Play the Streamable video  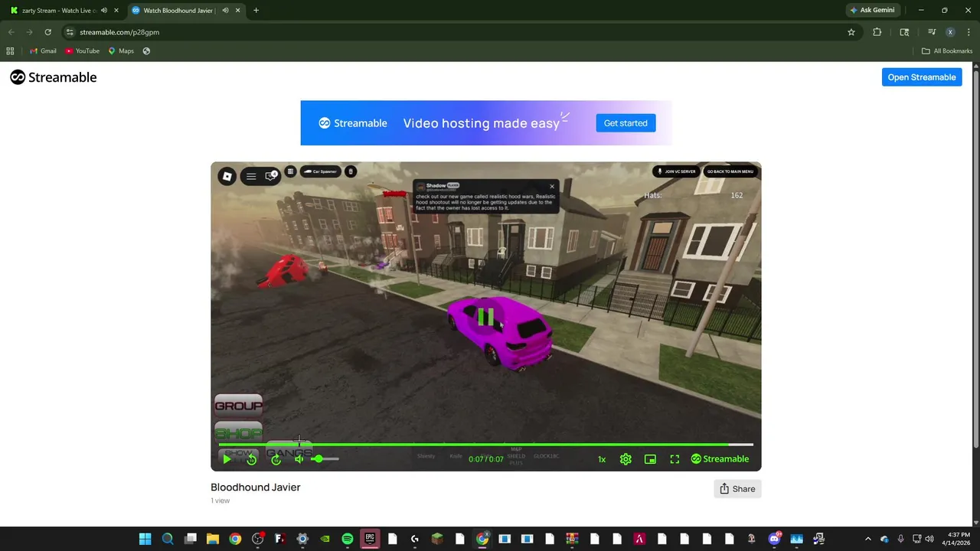pos(227,459)
